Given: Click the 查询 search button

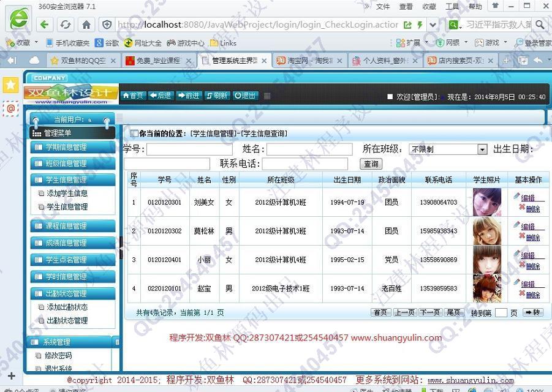Looking at the screenshot, I should pos(371,164).
